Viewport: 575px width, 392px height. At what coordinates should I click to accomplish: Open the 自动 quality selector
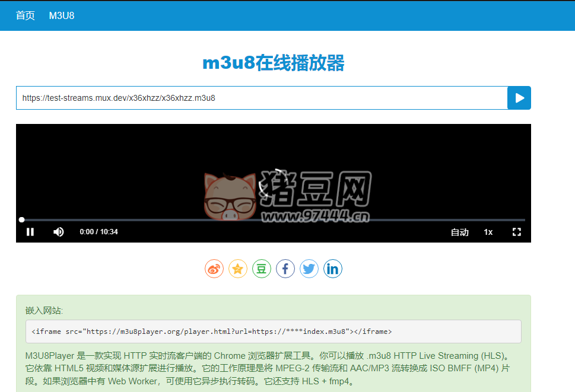[459, 232]
